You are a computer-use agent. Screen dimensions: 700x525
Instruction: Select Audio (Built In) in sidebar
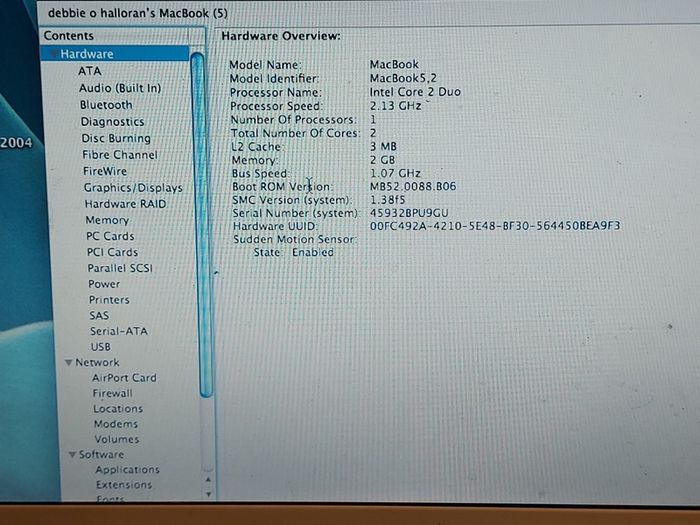(x=120, y=88)
